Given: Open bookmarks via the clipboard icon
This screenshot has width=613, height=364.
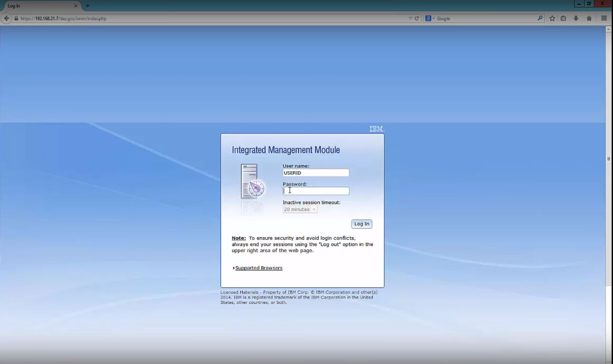Looking at the screenshot, I should pyautogui.click(x=563, y=18).
